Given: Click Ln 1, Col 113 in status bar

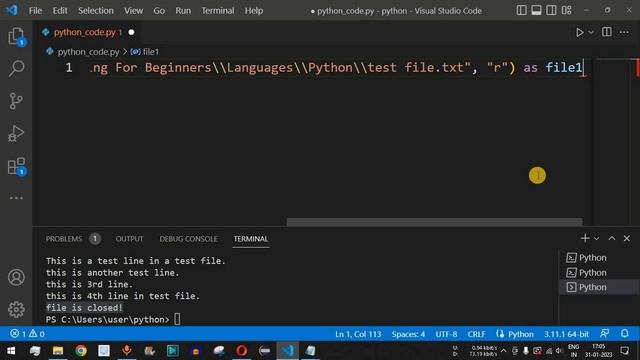Looking at the screenshot, I should pyautogui.click(x=358, y=334).
